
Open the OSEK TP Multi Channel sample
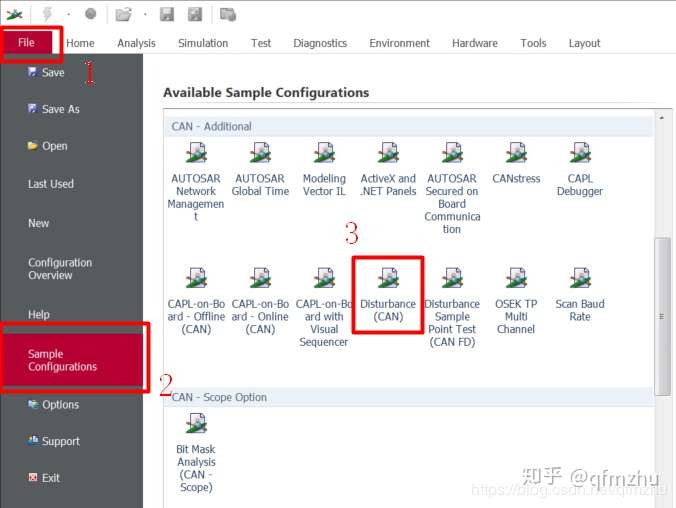coord(516,301)
